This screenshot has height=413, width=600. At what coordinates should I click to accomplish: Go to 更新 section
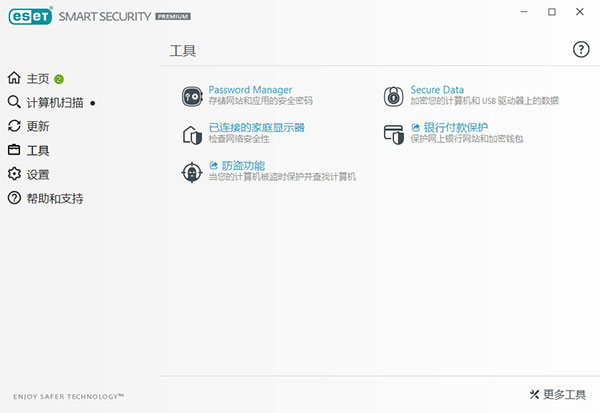38,126
